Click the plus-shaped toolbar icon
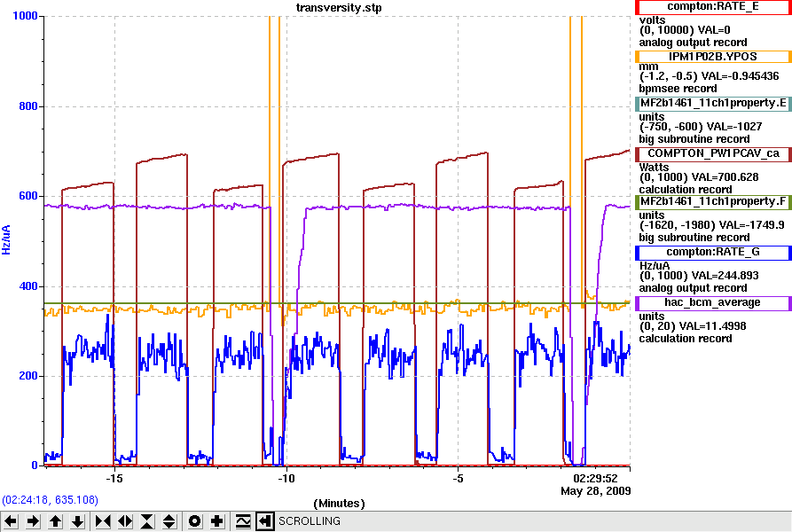The height and width of the screenshot is (532, 792). tap(216, 520)
